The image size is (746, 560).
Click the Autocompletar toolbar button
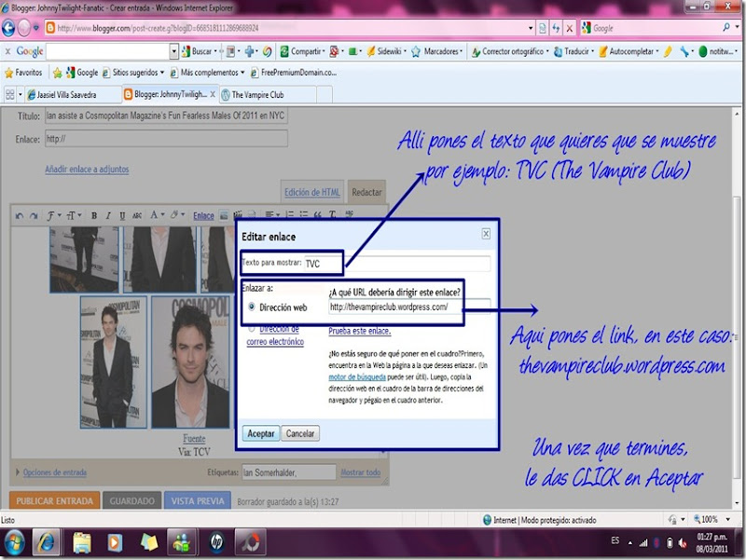pyautogui.click(x=628, y=51)
